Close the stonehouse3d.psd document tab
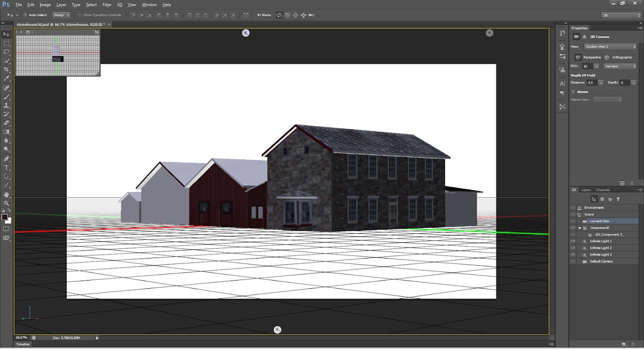Viewport: 644px width, 349px height. 109,25
